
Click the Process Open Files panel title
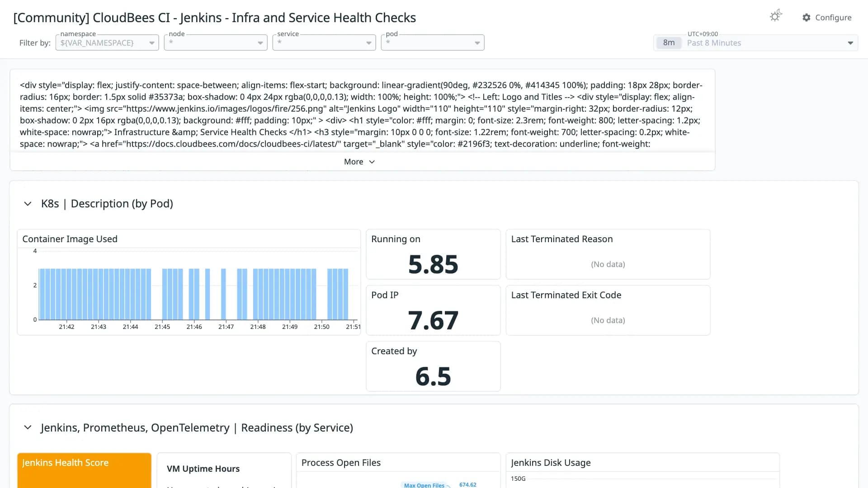341,463
